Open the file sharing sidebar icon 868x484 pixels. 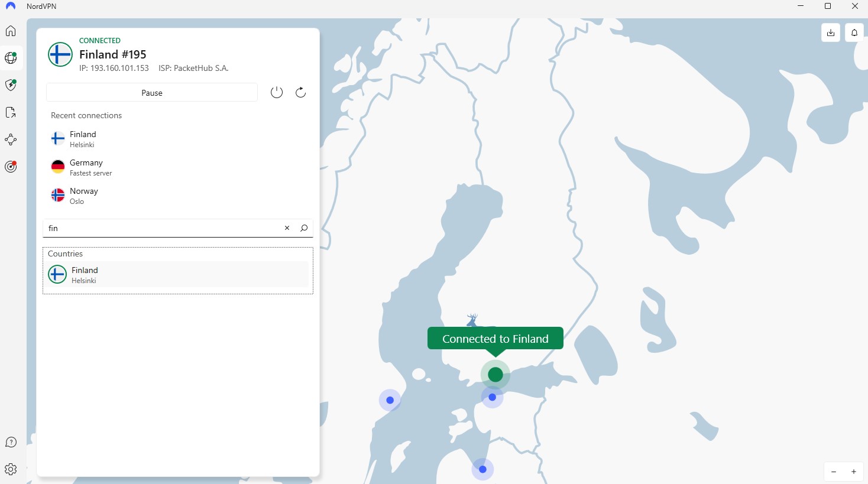[11, 112]
